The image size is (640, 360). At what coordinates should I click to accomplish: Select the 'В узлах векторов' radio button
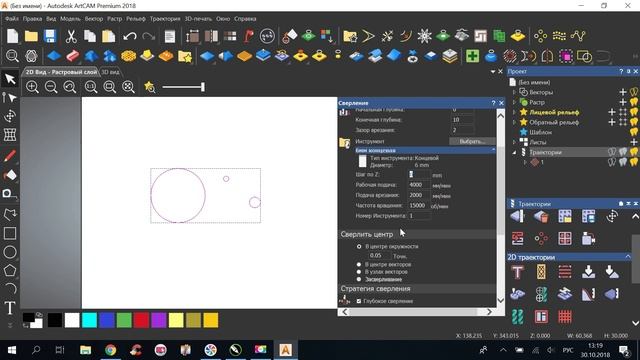359,272
